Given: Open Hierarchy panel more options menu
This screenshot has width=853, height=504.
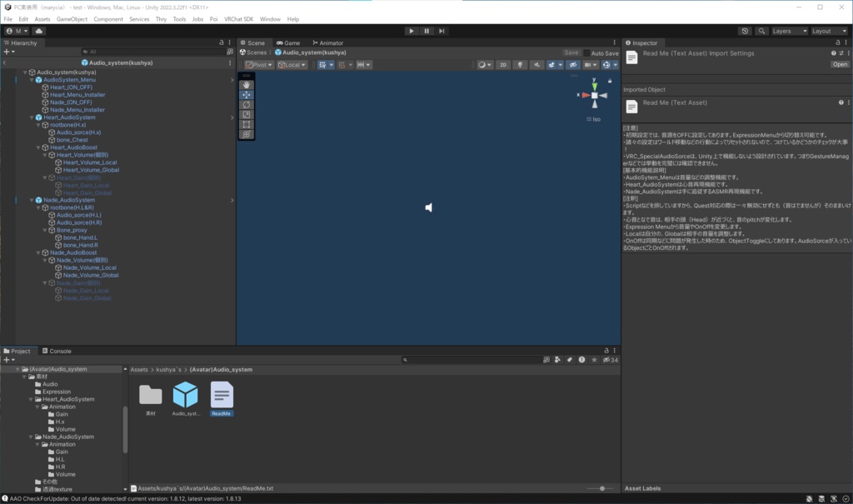Looking at the screenshot, I should [x=230, y=42].
